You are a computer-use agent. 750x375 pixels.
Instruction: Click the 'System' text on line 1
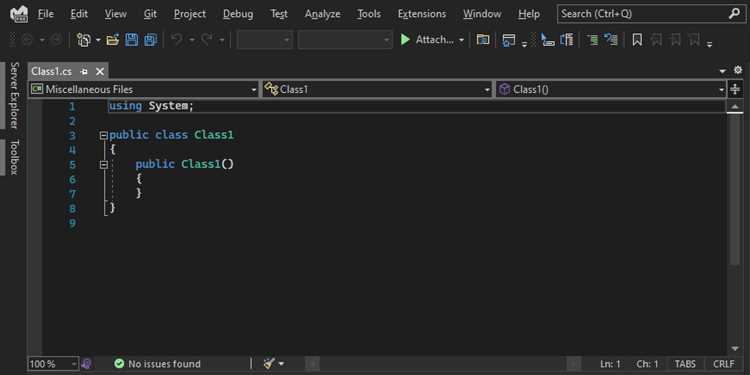[168, 106]
